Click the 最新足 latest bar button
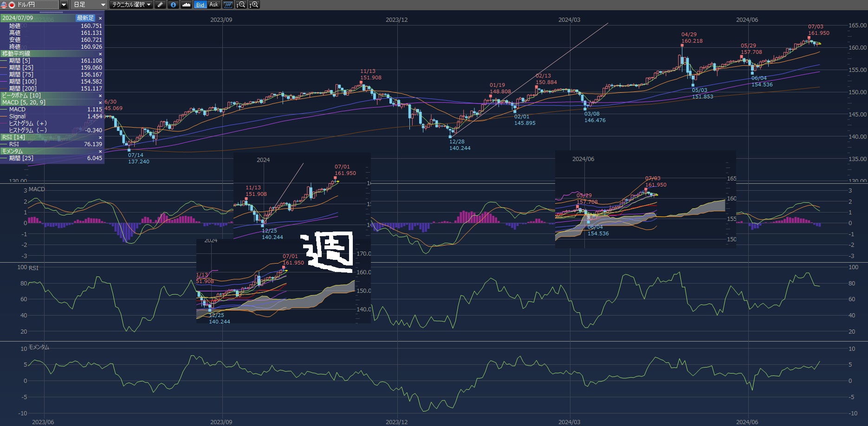 [85, 18]
